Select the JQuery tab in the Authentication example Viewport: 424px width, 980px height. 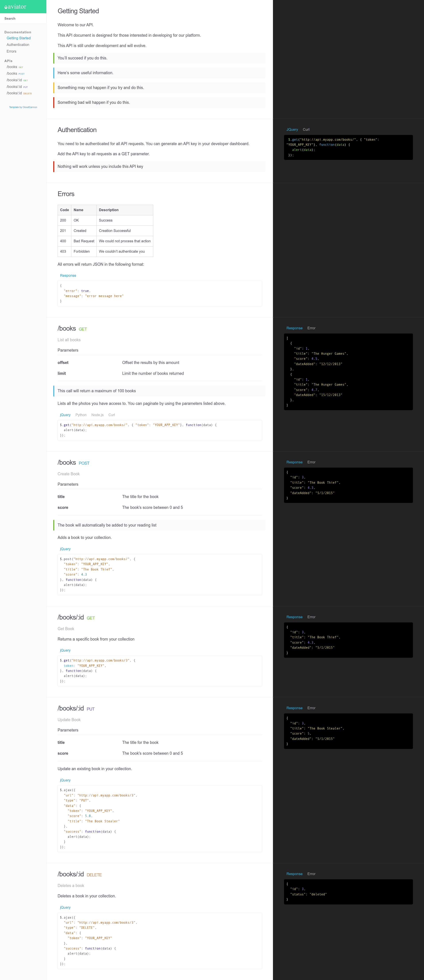click(292, 130)
